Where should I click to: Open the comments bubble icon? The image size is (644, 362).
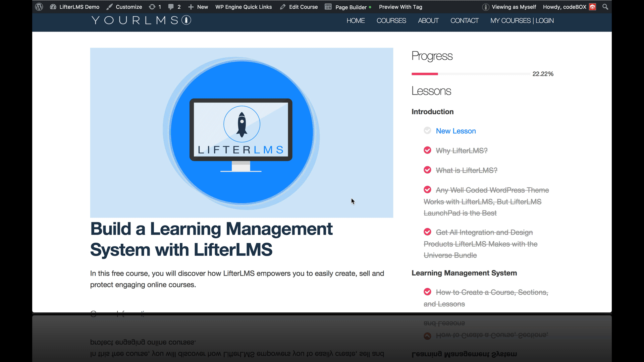(171, 7)
